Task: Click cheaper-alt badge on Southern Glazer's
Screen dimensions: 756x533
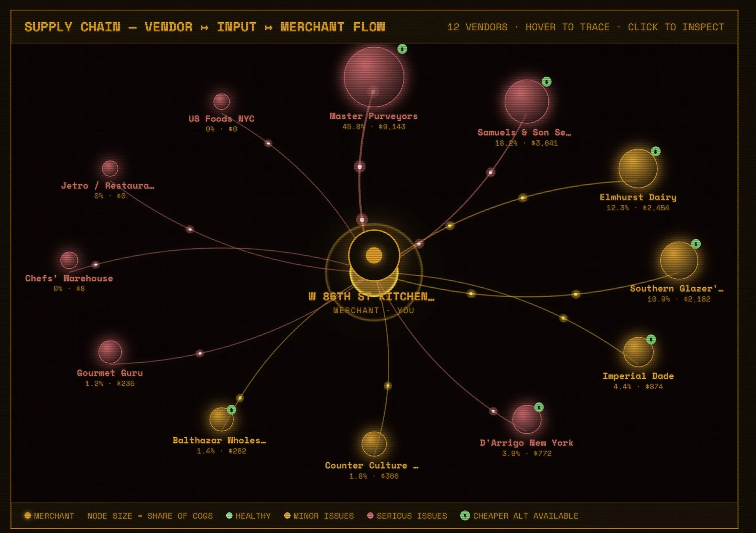Action: tap(695, 244)
